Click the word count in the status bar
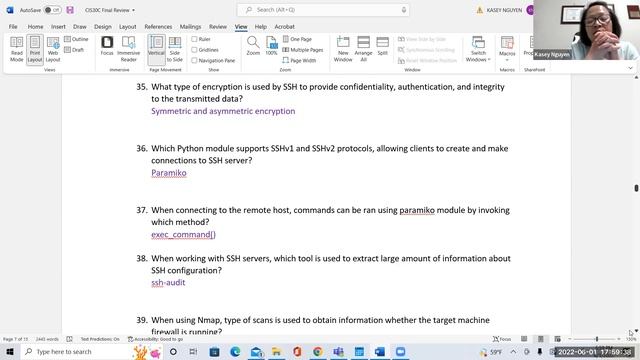Viewport: 640px width, 360px height. tap(47, 339)
